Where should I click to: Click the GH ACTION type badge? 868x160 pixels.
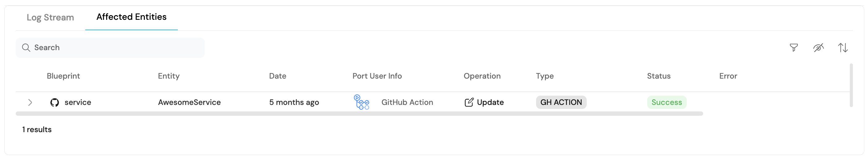pyautogui.click(x=561, y=102)
